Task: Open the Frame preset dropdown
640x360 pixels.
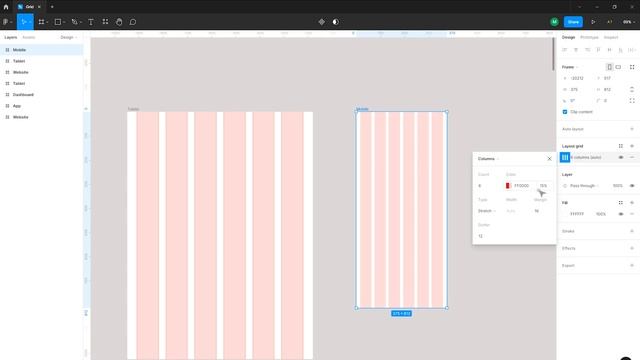Action: click(x=570, y=67)
